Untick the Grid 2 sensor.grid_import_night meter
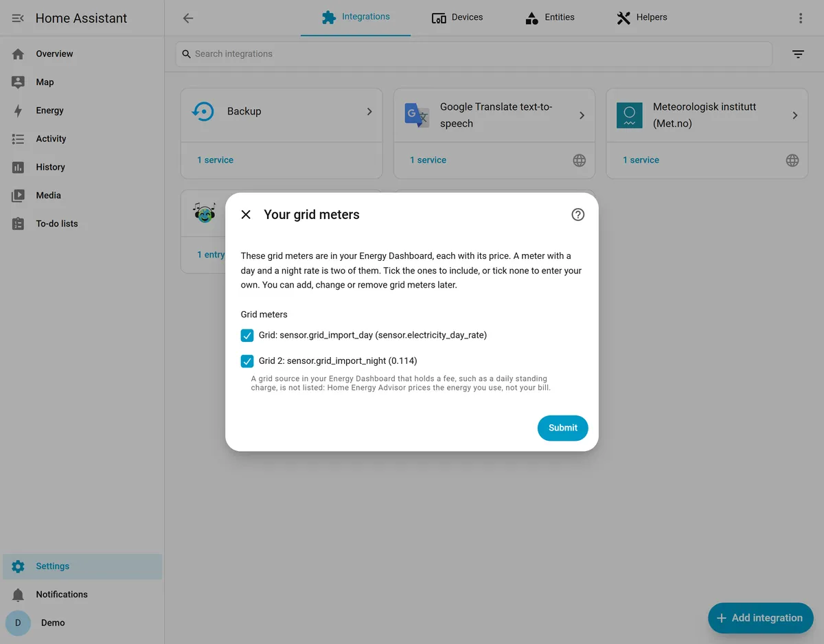Screen dimensions: 824x644 click(247, 361)
